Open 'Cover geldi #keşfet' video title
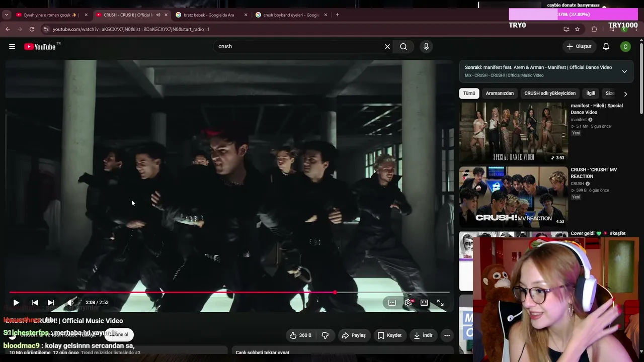Image resolution: width=644 pixels, height=362 pixels. point(598,234)
